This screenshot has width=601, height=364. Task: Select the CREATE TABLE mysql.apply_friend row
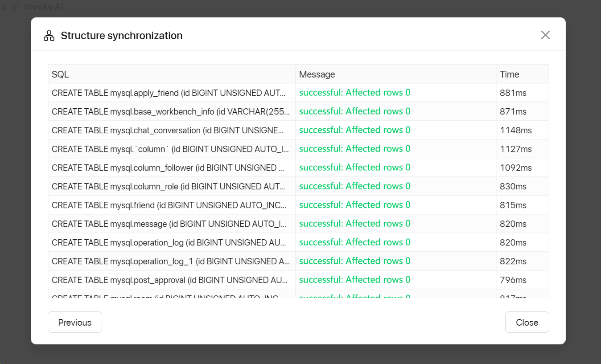[x=298, y=93]
